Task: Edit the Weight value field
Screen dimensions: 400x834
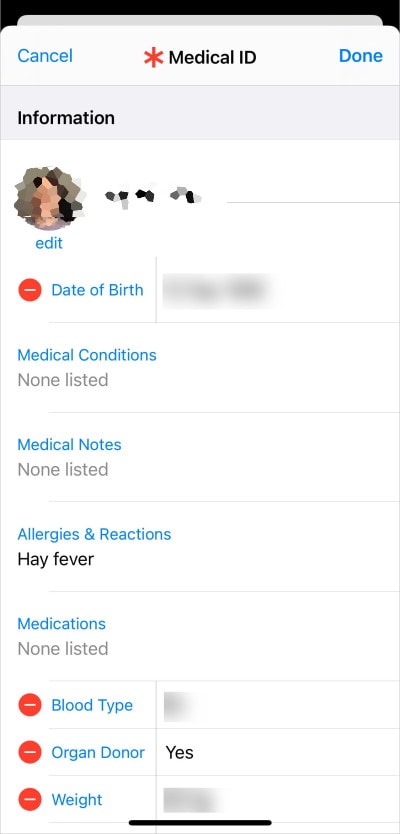Action: coord(278,799)
